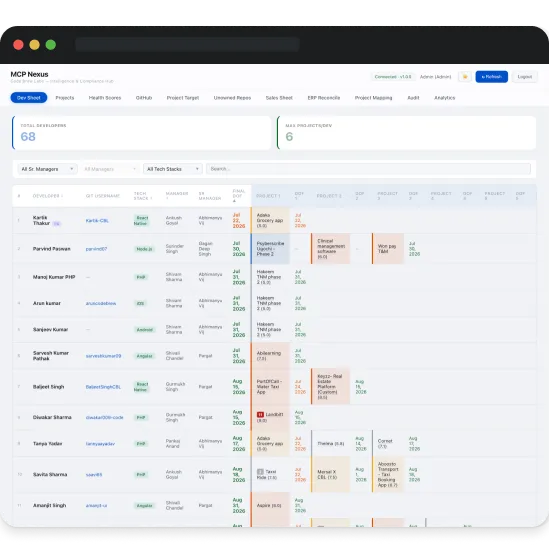
Task: Sort by the Sr Manager column header
Action: click(x=210, y=196)
